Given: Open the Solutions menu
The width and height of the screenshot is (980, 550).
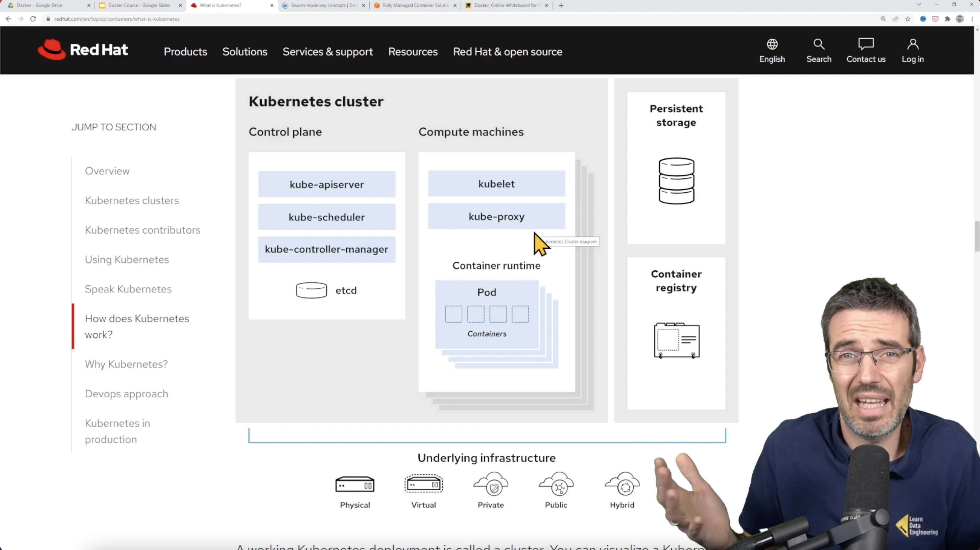Looking at the screenshot, I should tap(245, 51).
